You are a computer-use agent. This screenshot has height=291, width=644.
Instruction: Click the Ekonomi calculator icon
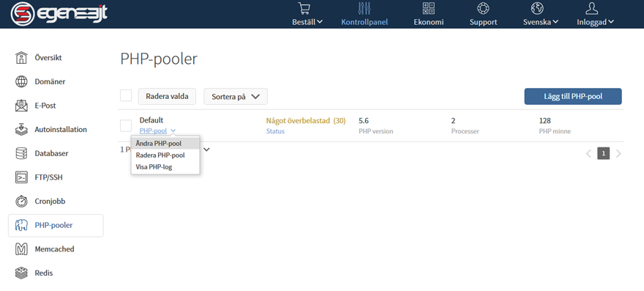tap(428, 8)
